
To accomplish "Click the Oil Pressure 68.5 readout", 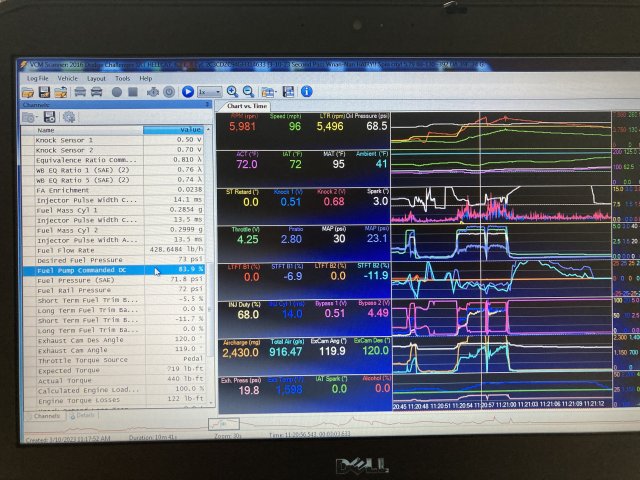I will coord(376,126).
